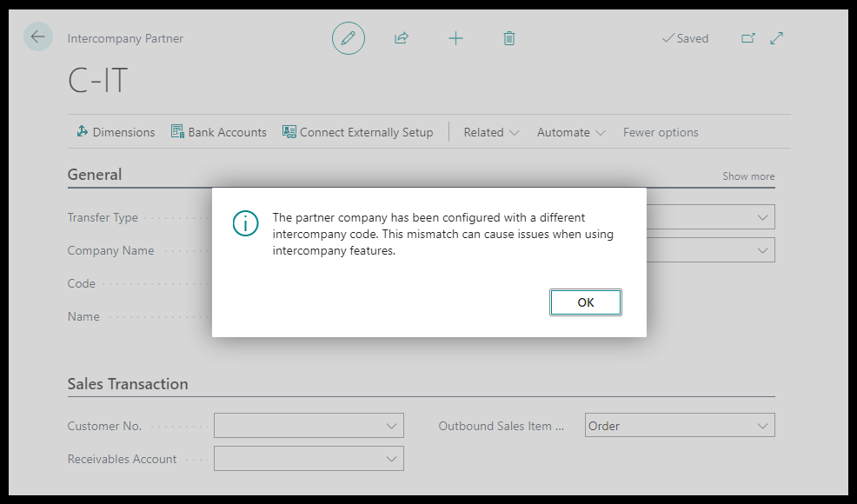Image resolution: width=857 pixels, height=504 pixels.
Task: Click OK in the message dialog
Action: (585, 302)
